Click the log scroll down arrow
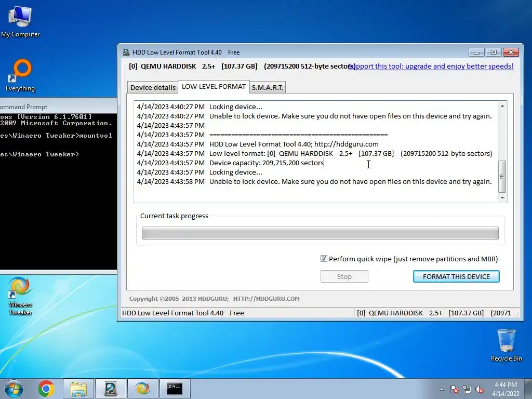The width and height of the screenshot is (532, 399). point(502,197)
